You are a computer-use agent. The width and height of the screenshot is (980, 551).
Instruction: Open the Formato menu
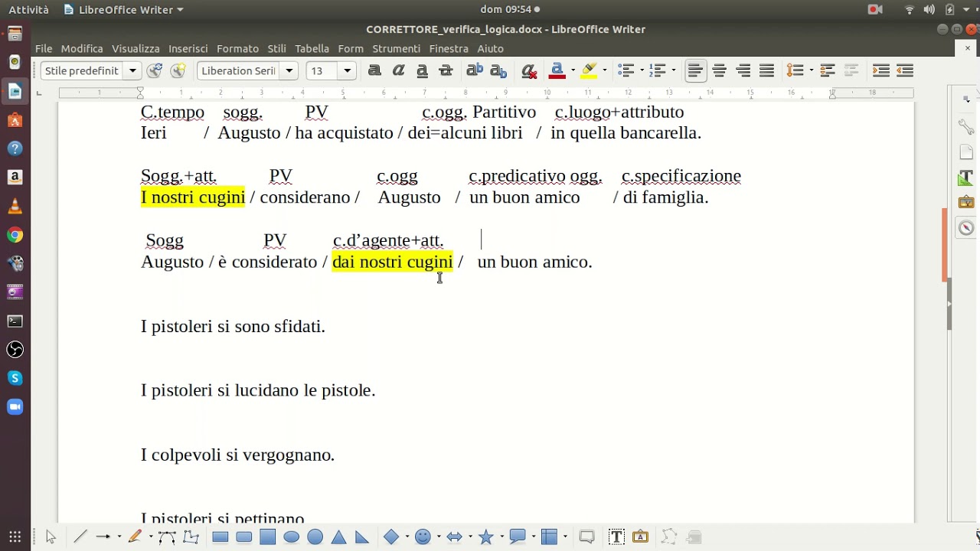point(237,48)
